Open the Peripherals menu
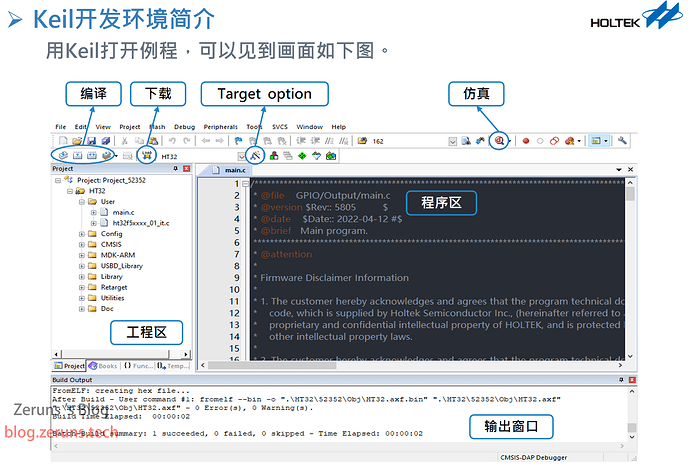Screen dimensions: 690x475 [x=220, y=127]
